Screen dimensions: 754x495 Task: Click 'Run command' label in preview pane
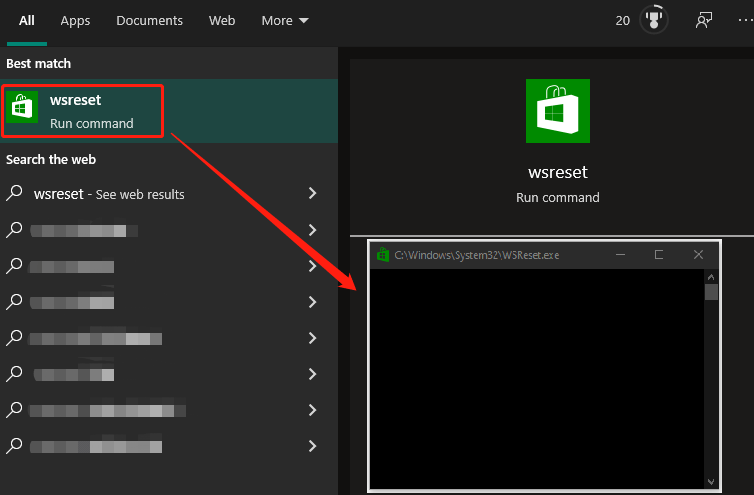pyautogui.click(x=558, y=198)
